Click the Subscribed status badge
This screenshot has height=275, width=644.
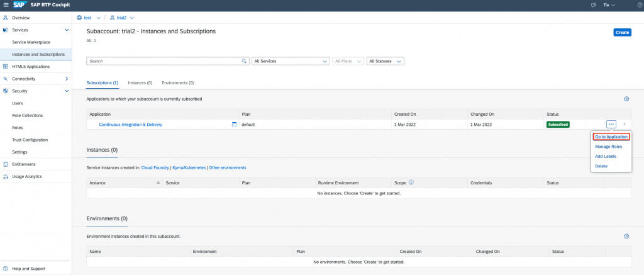(x=558, y=124)
